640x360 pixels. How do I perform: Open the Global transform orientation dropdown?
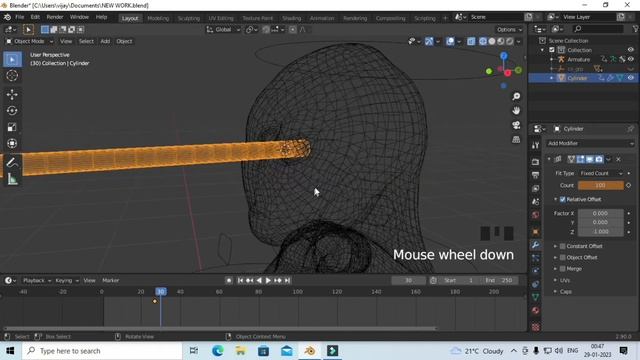(x=223, y=29)
